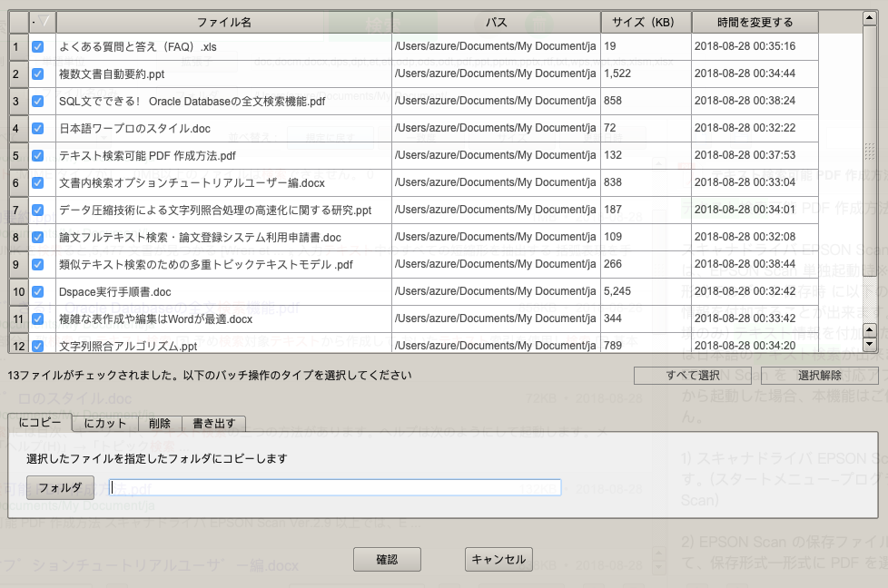The image size is (888, 588).
Task: Deselect the Dspace実行手順書.doc row checkbox
Action: coord(38,292)
